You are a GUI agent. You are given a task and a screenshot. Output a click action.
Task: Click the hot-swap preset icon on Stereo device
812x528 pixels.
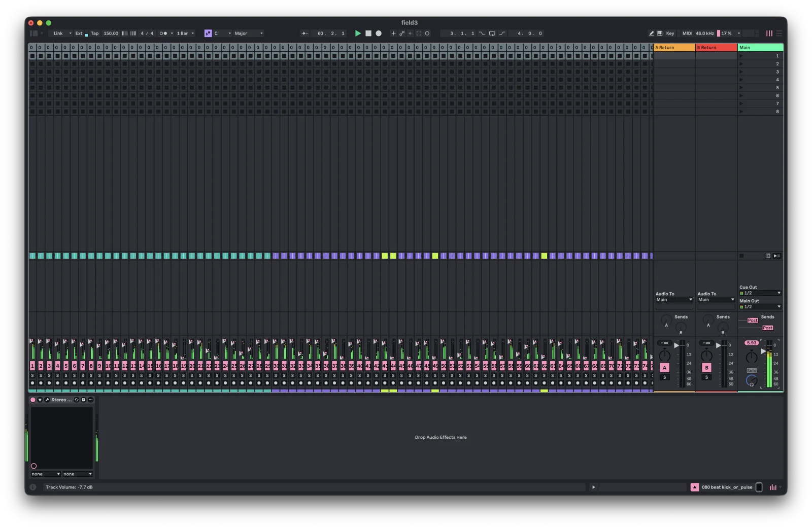[x=77, y=400]
